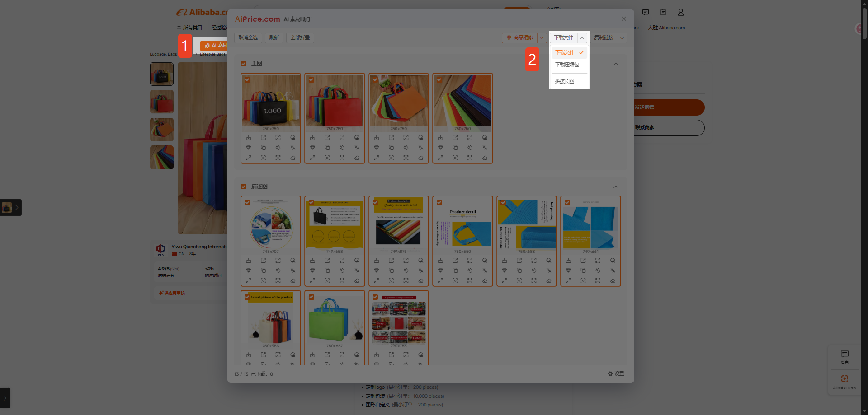Deselect the red bag main image checkbox
Image resolution: width=868 pixels, height=415 pixels.
(311, 80)
